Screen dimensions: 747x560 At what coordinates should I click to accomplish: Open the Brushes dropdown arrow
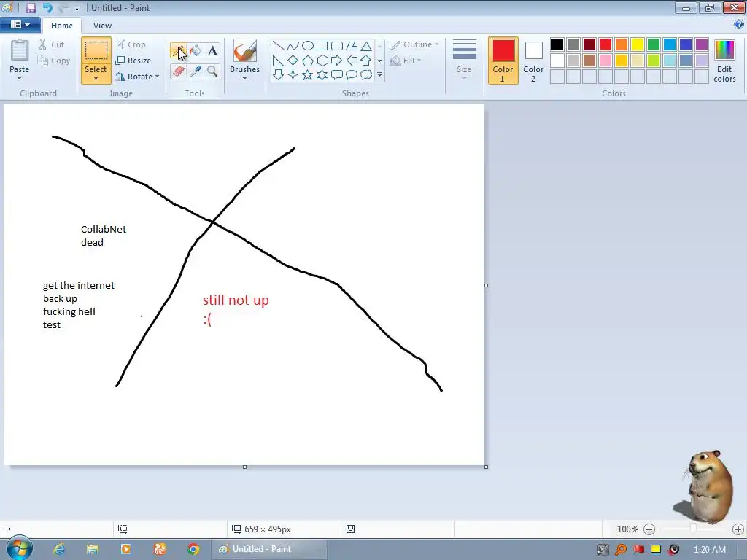[x=245, y=79]
